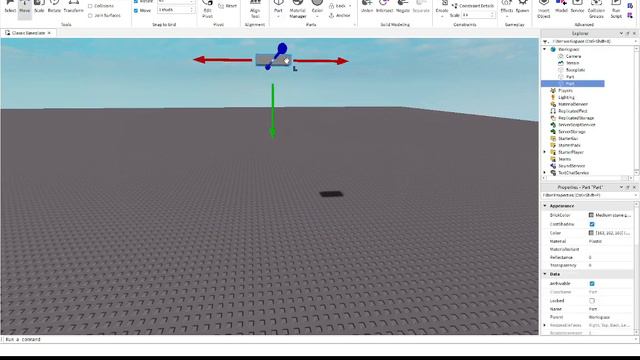The height and width of the screenshot is (360, 640).
Task: Select ServerScriptService in Explorer
Action: click(577, 124)
